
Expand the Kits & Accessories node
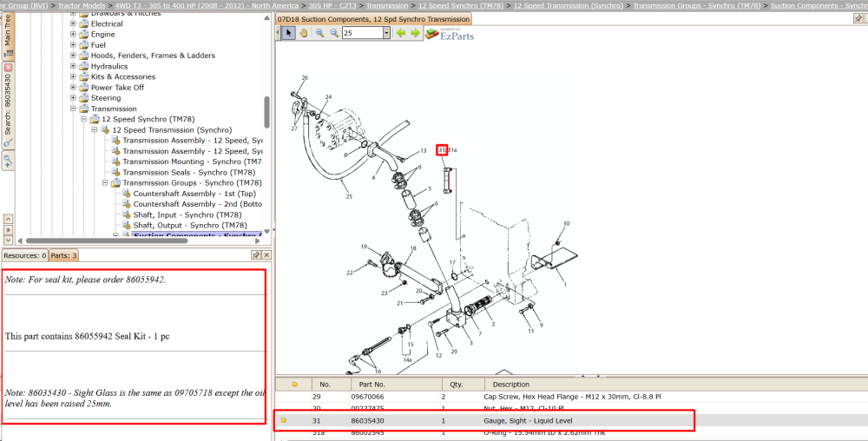tap(73, 77)
